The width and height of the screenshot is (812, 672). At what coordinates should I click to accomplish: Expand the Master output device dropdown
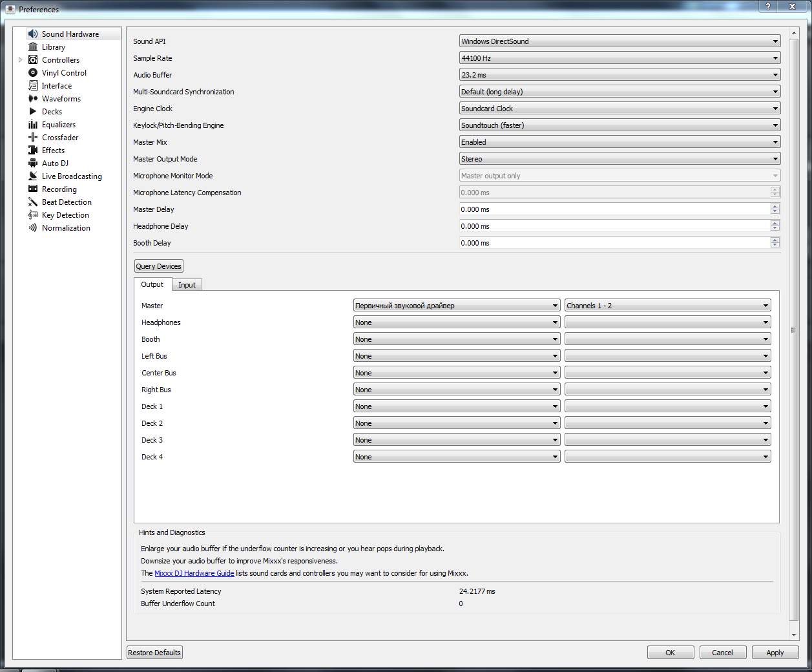tap(456, 306)
